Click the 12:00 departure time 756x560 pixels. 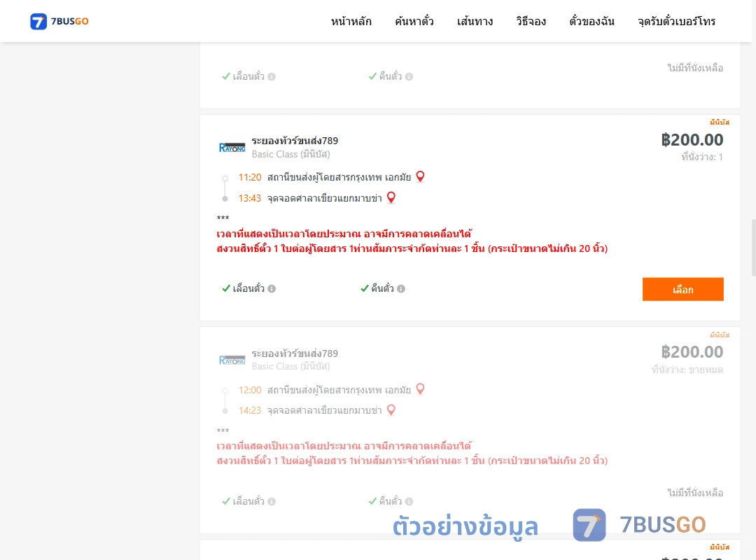coord(250,390)
